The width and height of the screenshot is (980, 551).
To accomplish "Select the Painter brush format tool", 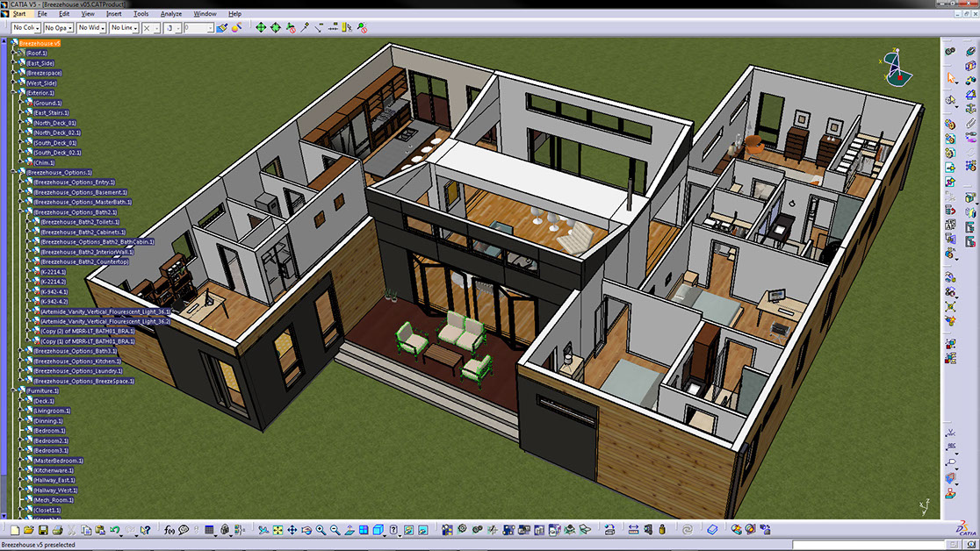I will coord(222,28).
